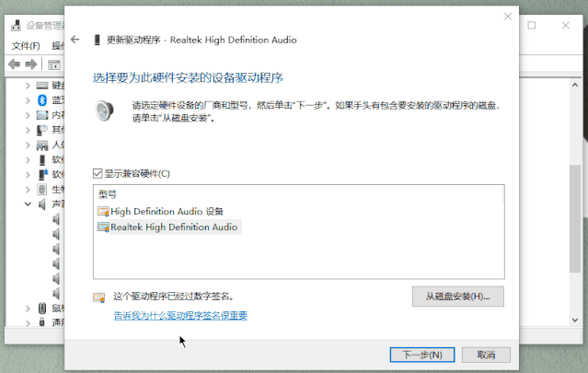The width and height of the screenshot is (588, 373).
Task: Click the 下一步(N) button
Action: tap(422, 355)
